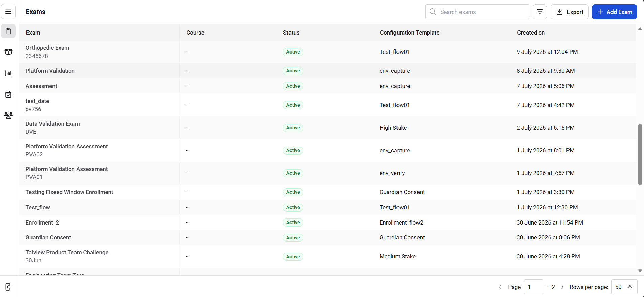644x297 pixels.
Task: Click the Created on column header
Action: pyautogui.click(x=531, y=33)
